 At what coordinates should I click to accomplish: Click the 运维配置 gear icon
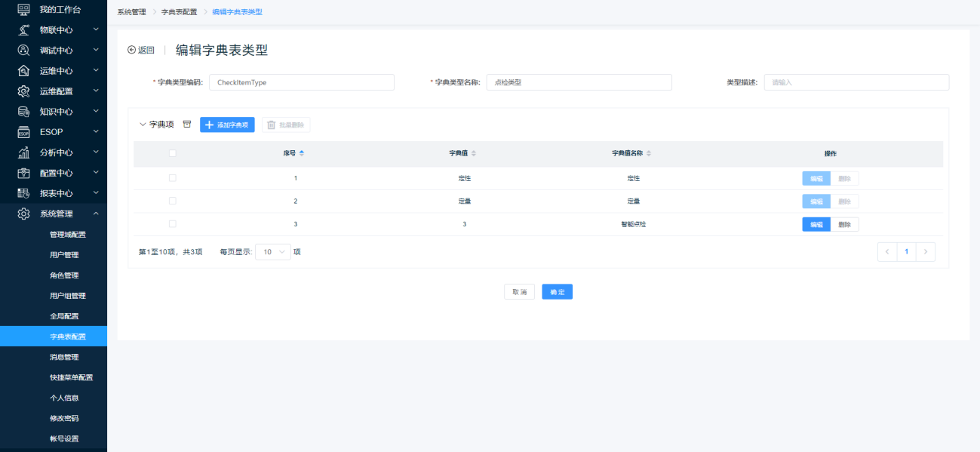(x=23, y=91)
